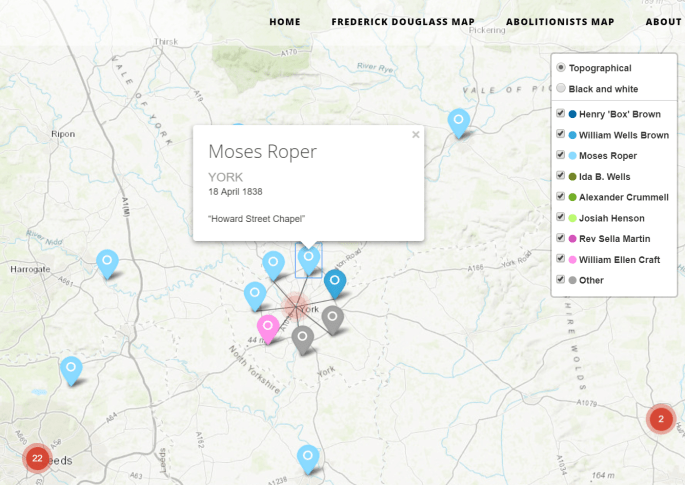
Task: Toggle the Moses Roper layer checkbox
Action: pos(561,155)
